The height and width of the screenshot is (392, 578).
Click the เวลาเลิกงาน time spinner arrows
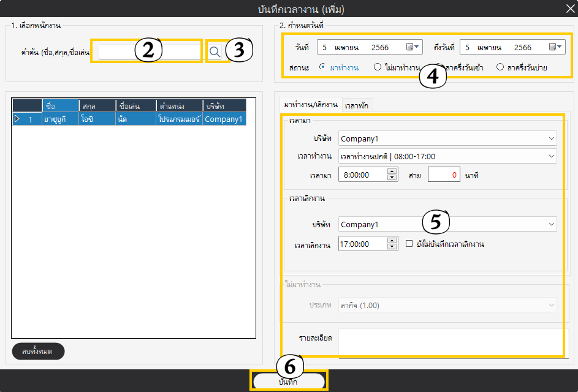[x=392, y=244]
